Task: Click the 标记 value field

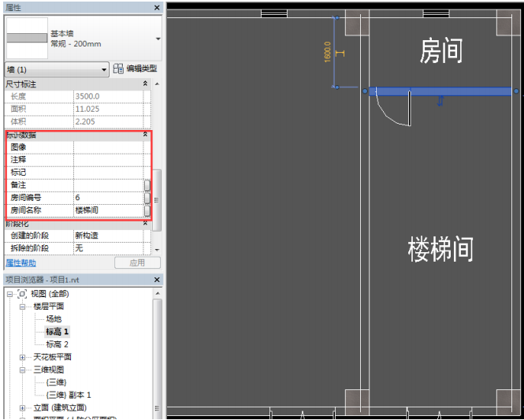Action: pyautogui.click(x=108, y=173)
